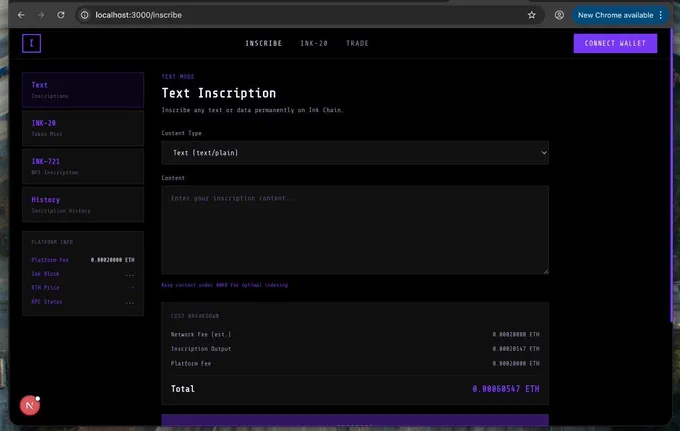Click the 0.00060547 ETH total amount

[506, 389]
